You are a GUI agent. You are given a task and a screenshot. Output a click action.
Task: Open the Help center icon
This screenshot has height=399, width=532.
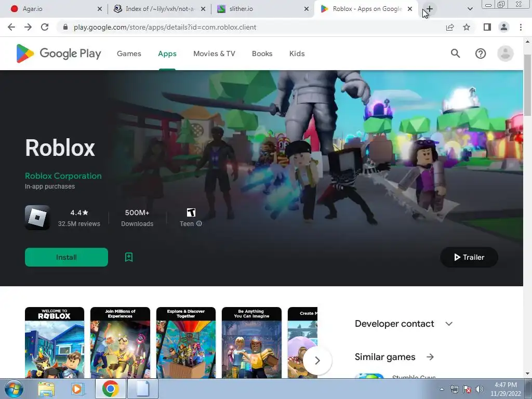coord(481,54)
